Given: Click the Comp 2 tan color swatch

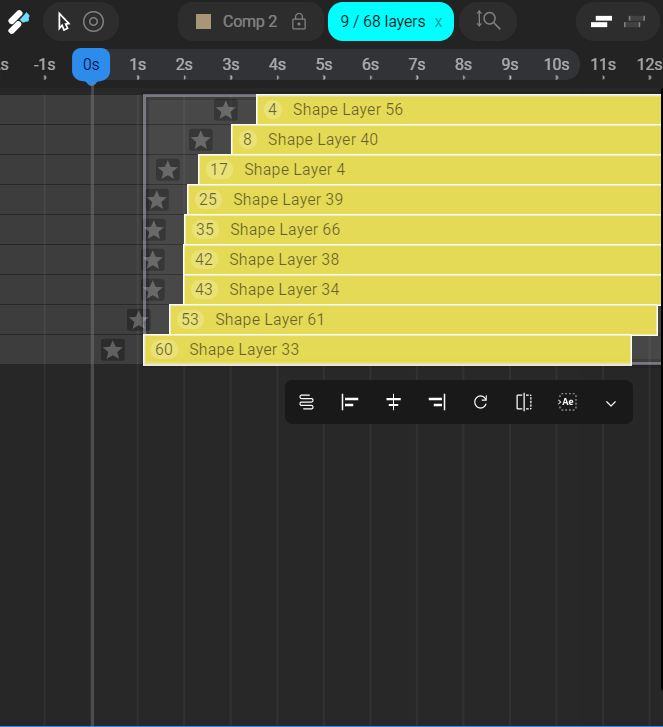Looking at the screenshot, I should (x=204, y=21).
